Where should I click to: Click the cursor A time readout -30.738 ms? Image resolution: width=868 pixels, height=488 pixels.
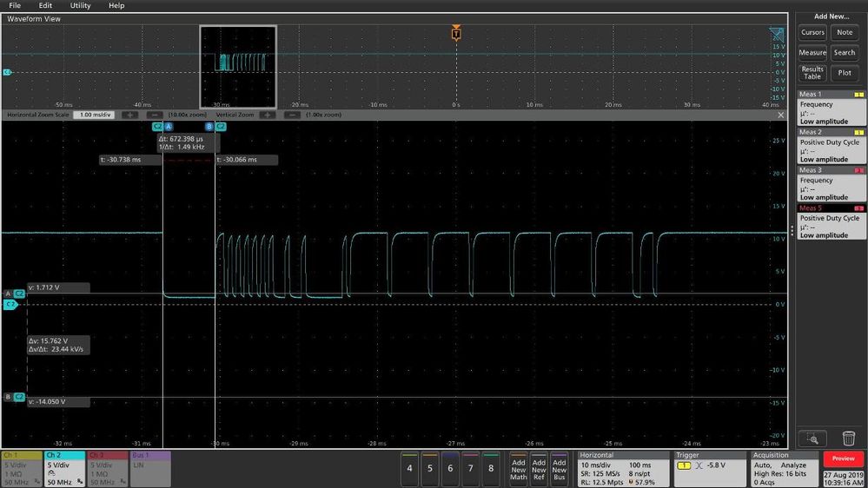(x=130, y=160)
